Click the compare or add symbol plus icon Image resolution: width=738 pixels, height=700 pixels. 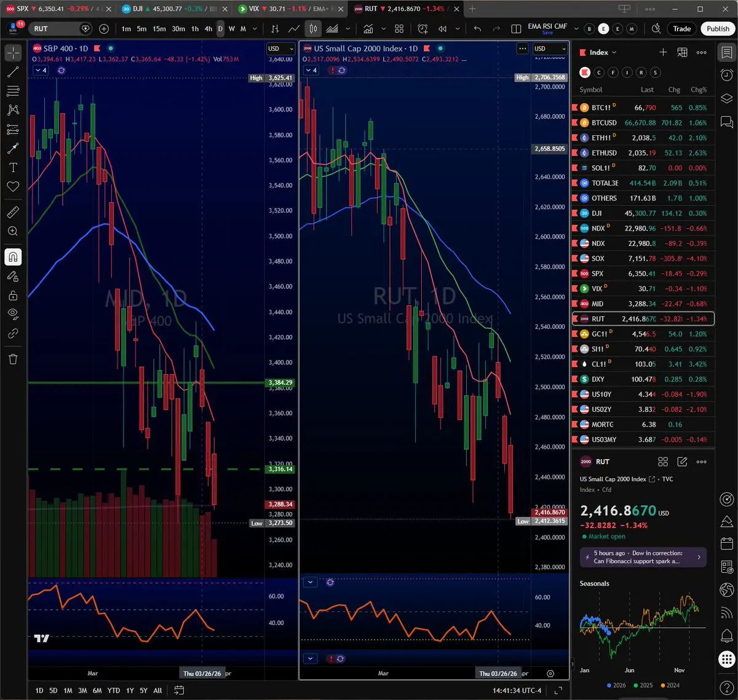point(104,29)
